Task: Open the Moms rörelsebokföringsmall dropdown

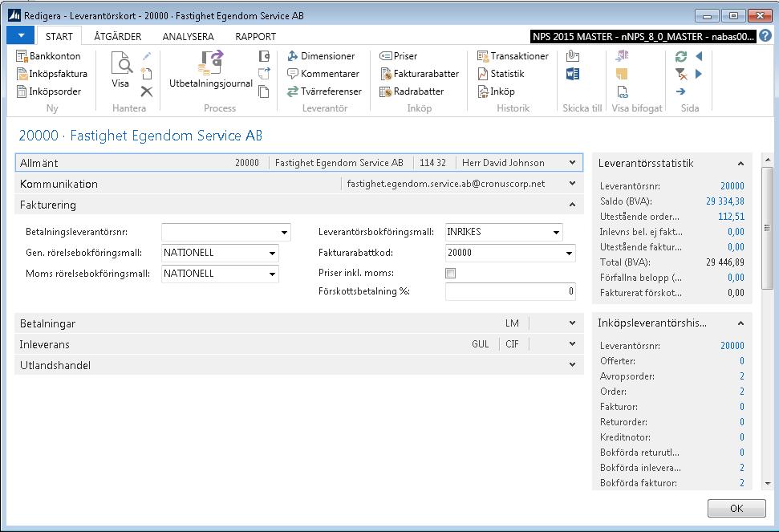Action: pos(272,274)
